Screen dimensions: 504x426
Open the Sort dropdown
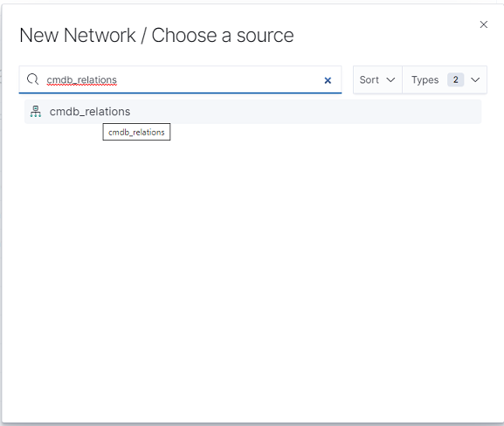click(x=377, y=79)
